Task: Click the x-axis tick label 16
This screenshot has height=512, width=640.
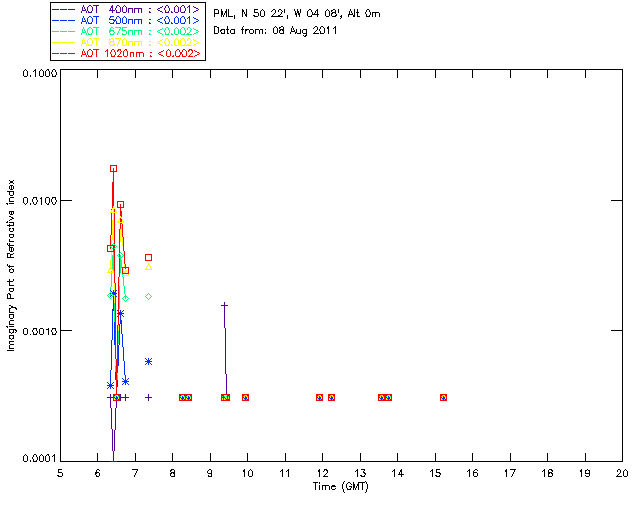Action: (x=473, y=473)
